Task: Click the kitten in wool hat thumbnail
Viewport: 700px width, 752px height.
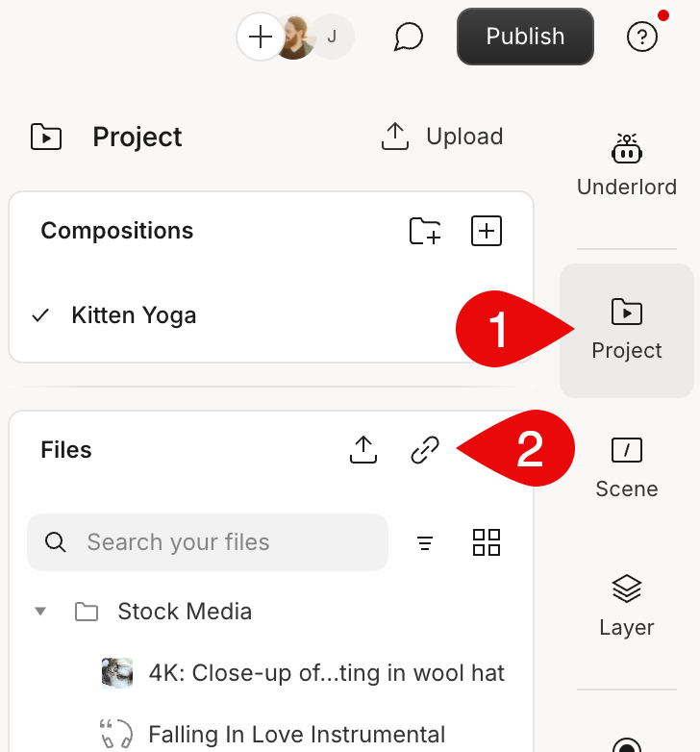Action: click(117, 673)
